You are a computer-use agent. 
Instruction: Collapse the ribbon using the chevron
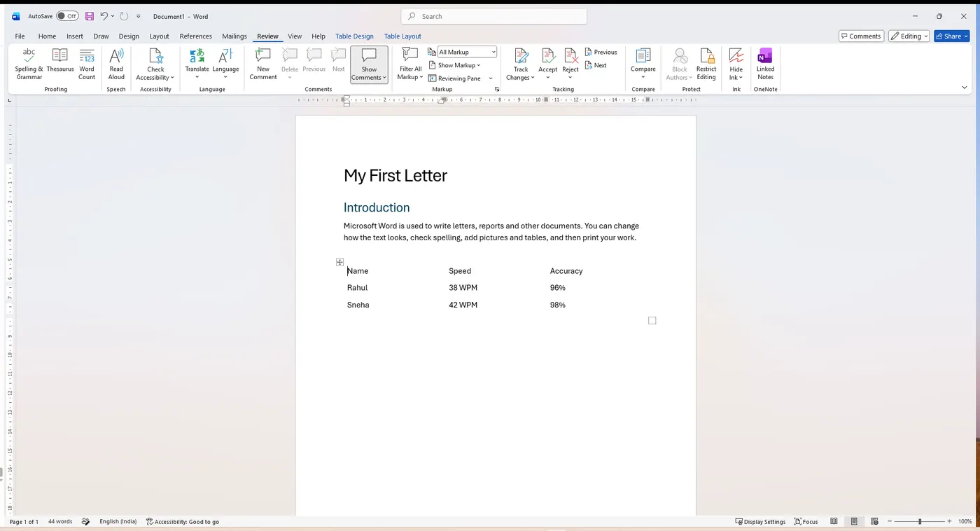tap(964, 88)
